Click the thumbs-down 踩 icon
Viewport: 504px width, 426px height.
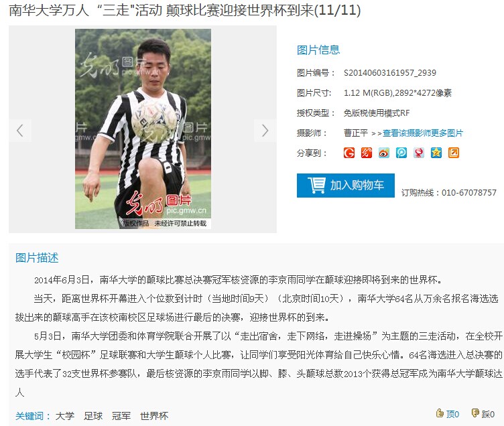[x=475, y=413]
